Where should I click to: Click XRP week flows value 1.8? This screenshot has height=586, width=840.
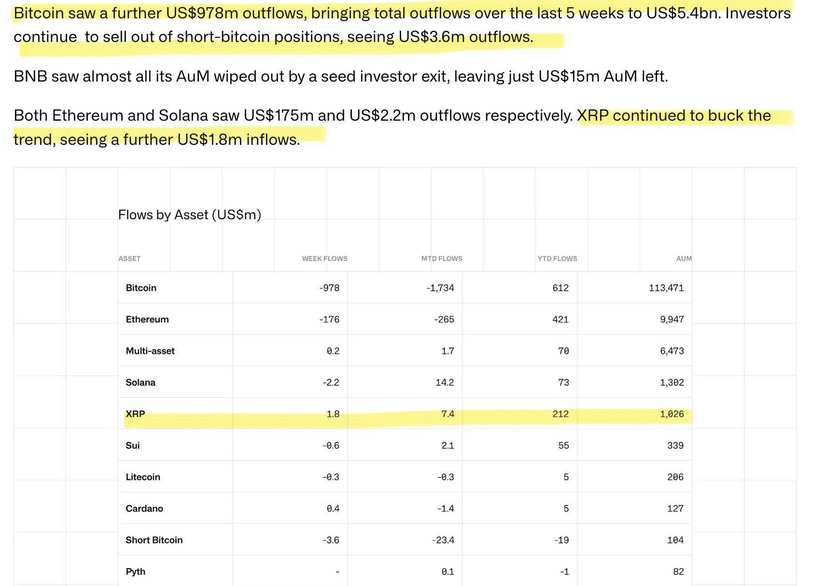pyautogui.click(x=333, y=414)
